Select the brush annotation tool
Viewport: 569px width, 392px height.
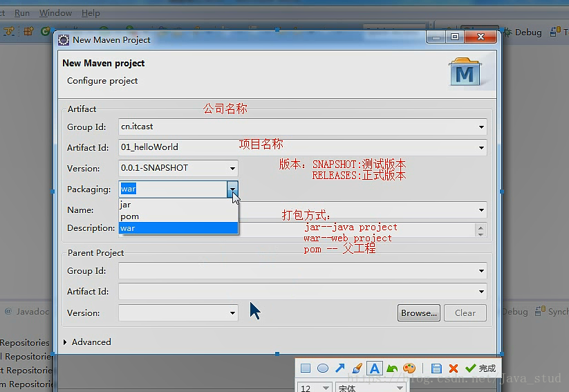click(357, 368)
